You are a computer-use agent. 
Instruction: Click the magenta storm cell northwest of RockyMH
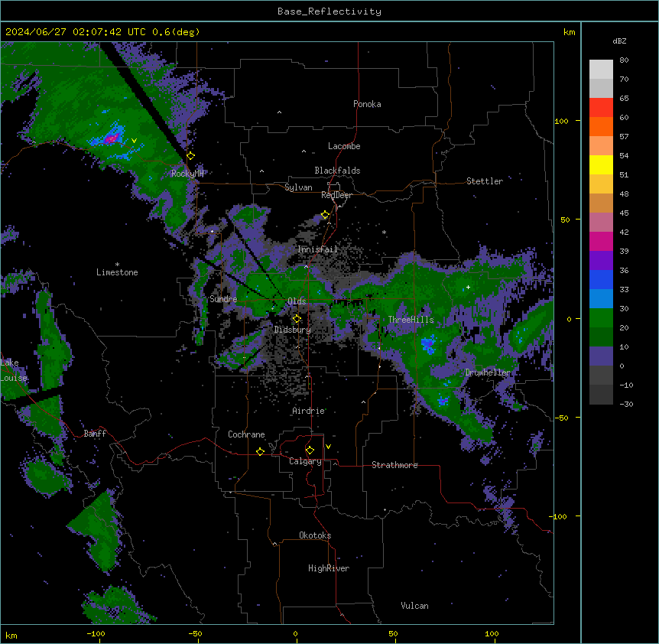point(112,138)
